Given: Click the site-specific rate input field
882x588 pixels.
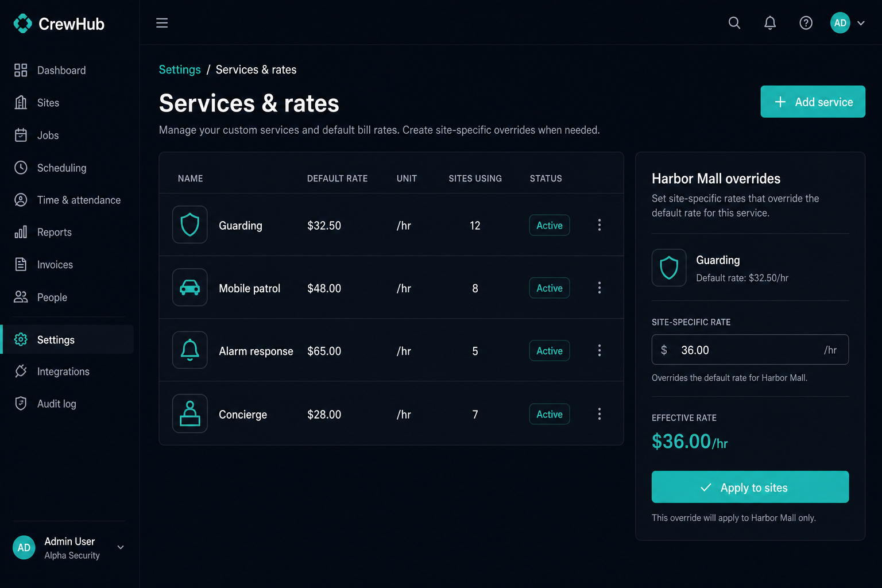Looking at the screenshot, I should tap(750, 350).
